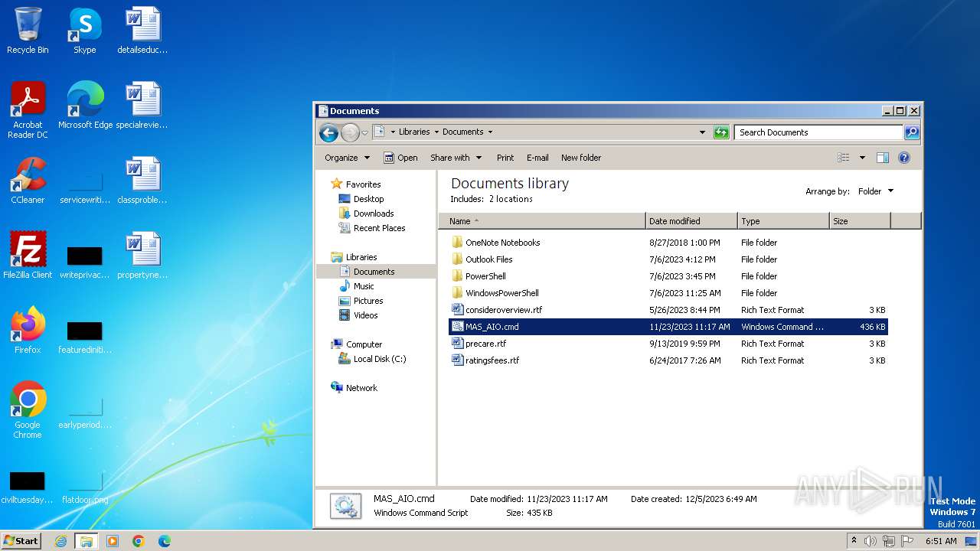Screen dimensions: 980x551
Task: Open Acrobat Reader DC shortcut
Action: (28, 110)
